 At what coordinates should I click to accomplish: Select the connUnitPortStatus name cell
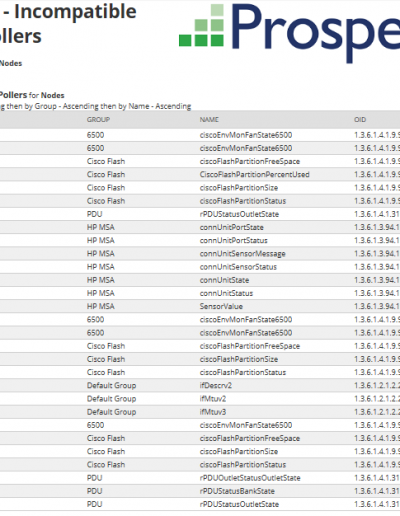(233, 240)
